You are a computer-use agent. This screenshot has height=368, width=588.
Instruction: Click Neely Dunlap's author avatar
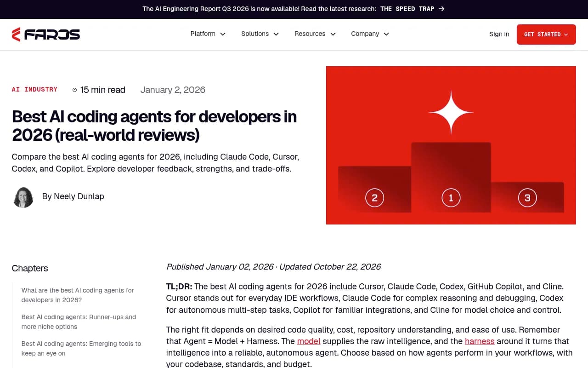[23, 197]
